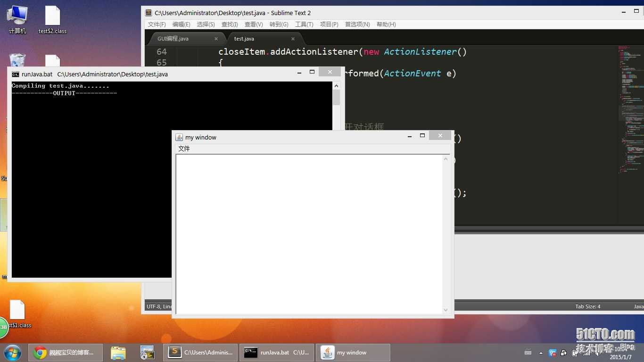644x362 pixels.
Task: Minimize the Sublime Text window
Action: point(624,12)
